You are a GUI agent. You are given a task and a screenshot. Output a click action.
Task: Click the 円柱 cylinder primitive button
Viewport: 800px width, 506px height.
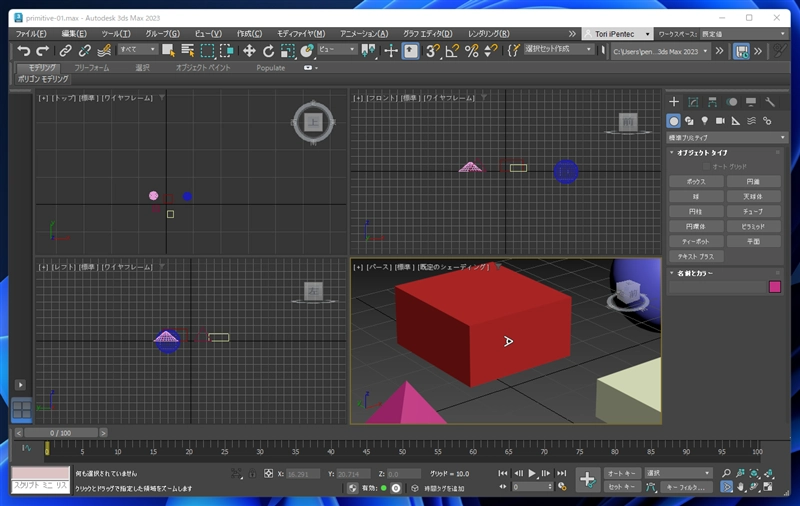pos(696,211)
